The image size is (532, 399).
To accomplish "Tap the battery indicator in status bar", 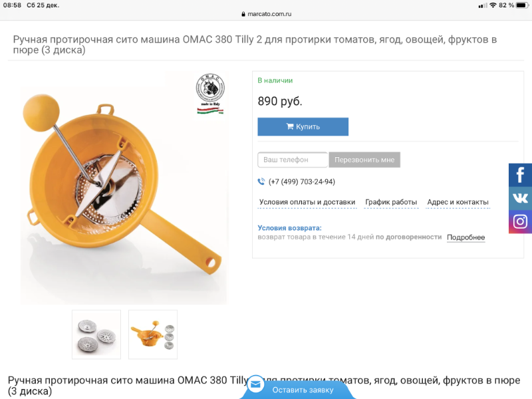I will 522,5.
